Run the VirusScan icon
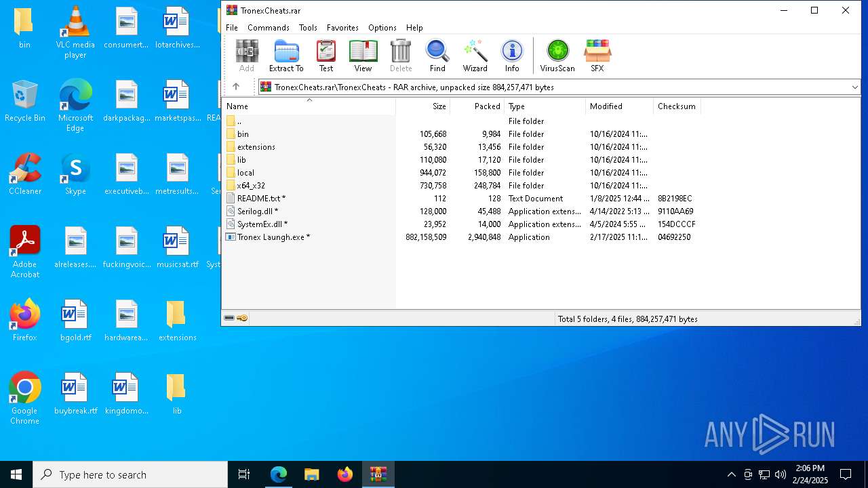This screenshot has height=488, width=868. (557, 56)
